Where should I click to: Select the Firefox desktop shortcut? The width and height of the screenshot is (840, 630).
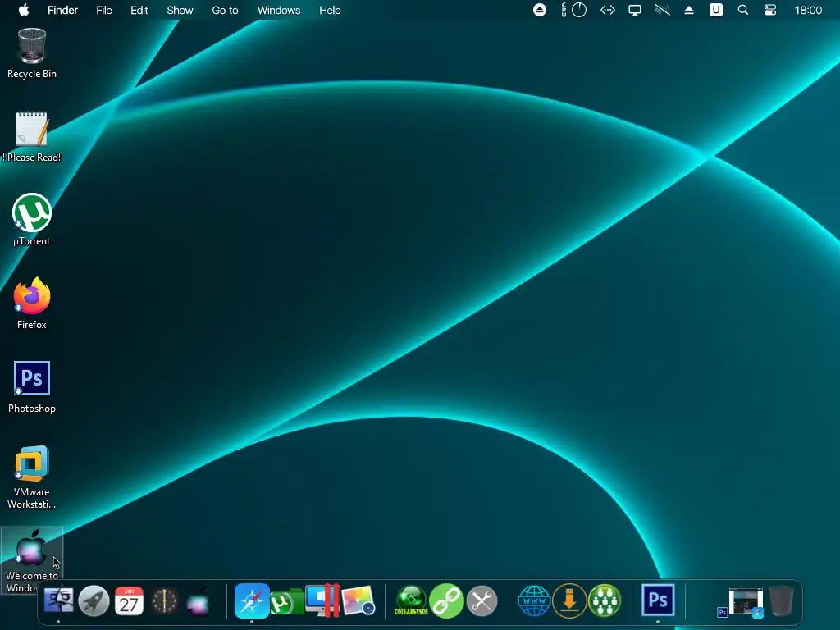tap(32, 304)
